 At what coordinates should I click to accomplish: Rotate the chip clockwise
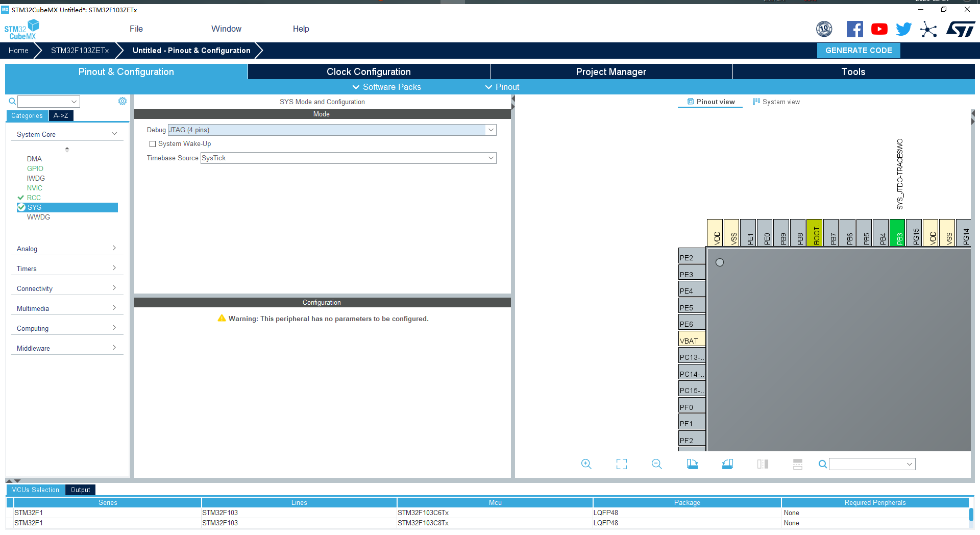pyautogui.click(x=692, y=464)
